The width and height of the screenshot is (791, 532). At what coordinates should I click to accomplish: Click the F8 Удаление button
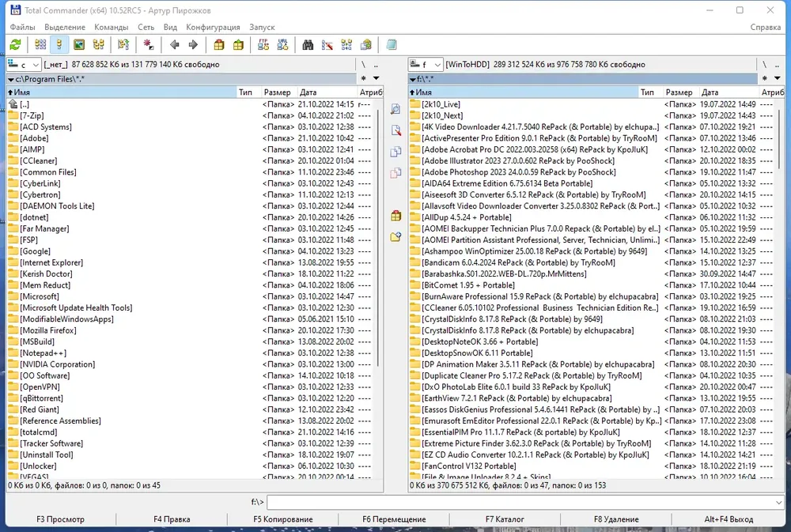[x=616, y=519]
